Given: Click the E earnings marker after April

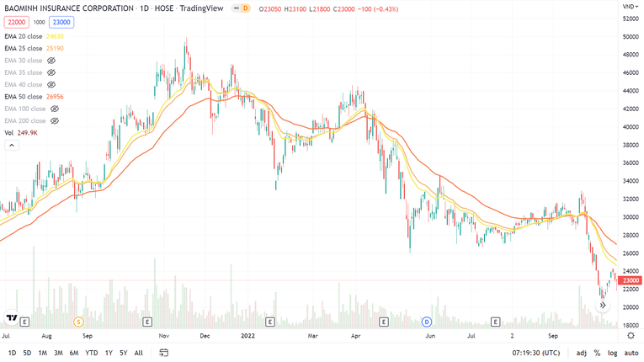Looking at the screenshot, I should click(384, 322).
